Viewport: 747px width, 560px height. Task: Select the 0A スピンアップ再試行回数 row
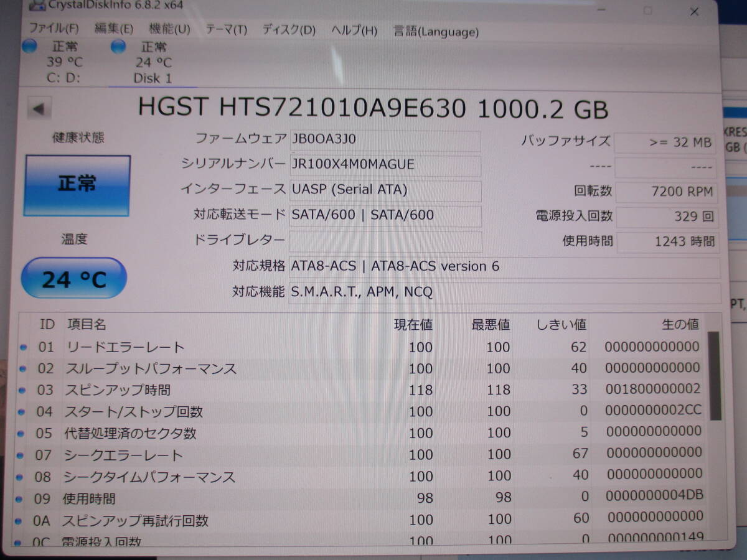pyautogui.click(x=361, y=520)
